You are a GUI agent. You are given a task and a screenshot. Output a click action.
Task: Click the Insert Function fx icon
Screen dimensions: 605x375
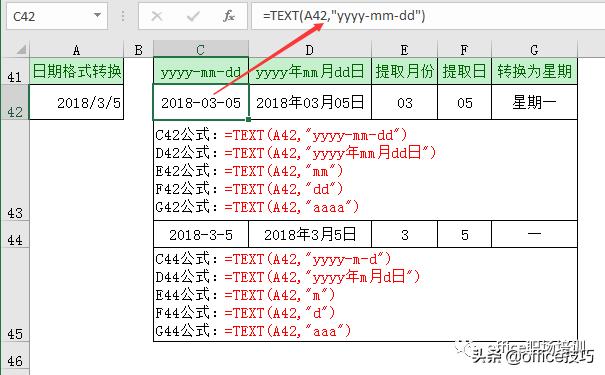point(229,16)
